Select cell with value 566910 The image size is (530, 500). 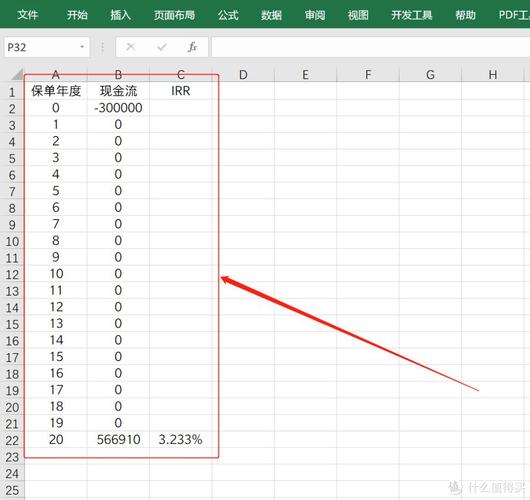[x=118, y=439]
